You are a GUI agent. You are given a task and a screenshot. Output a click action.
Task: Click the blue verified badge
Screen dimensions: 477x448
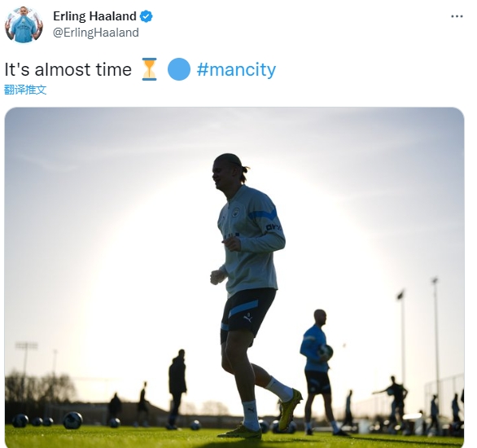pos(146,16)
